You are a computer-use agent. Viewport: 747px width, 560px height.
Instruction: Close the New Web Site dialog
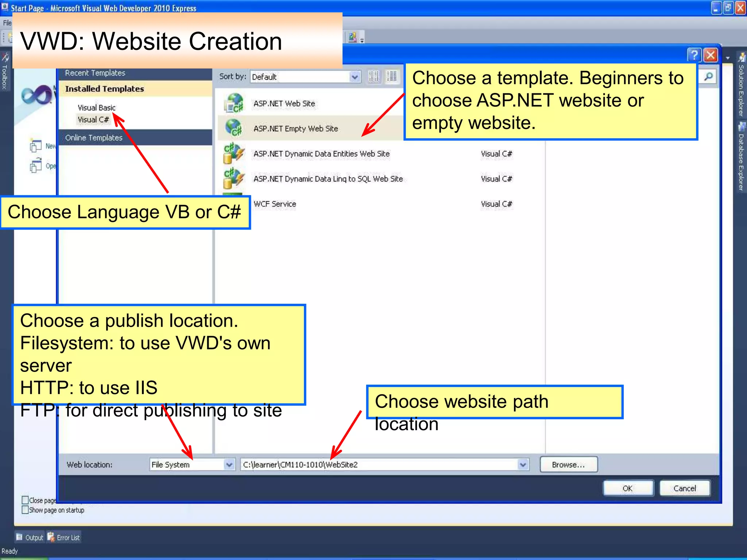tap(711, 55)
